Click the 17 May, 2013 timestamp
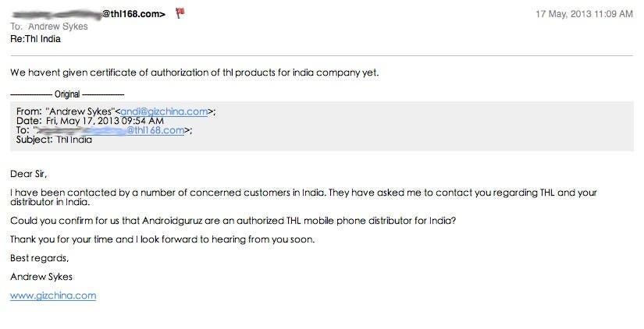This screenshot has width=644, height=329. [584, 14]
